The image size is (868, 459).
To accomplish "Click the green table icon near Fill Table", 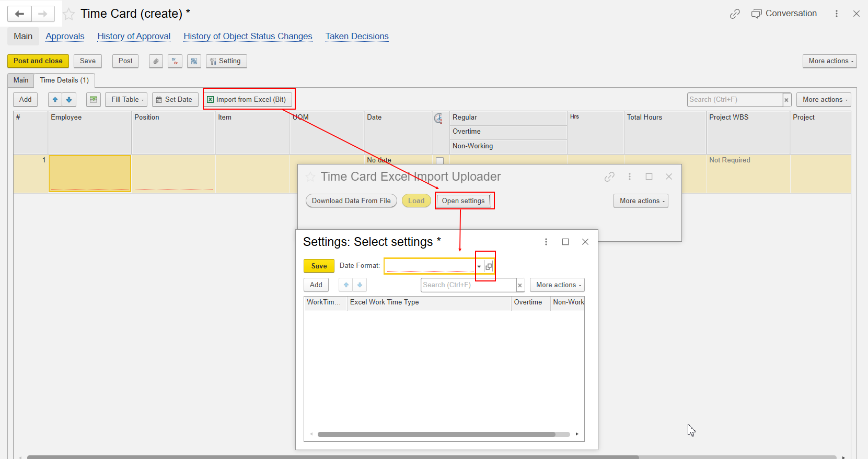I will click(x=94, y=100).
